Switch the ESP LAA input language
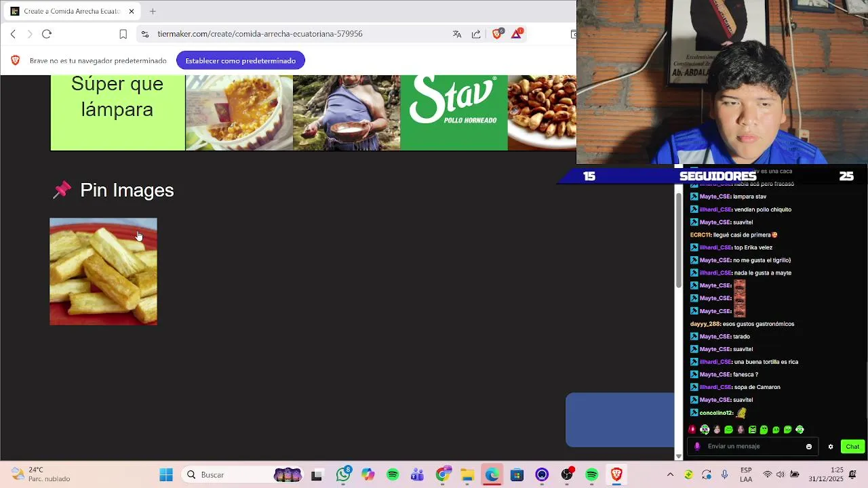The height and width of the screenshot is (488, 868). point(746,474)
